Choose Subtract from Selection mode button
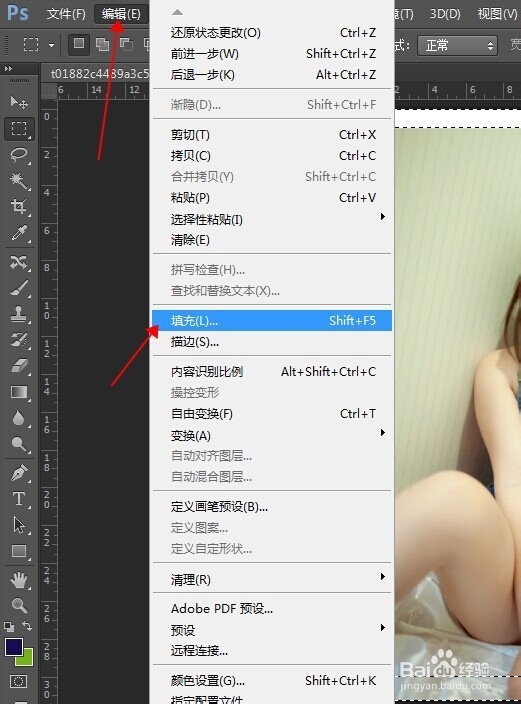The image size is (521, 704). (126, 44)
